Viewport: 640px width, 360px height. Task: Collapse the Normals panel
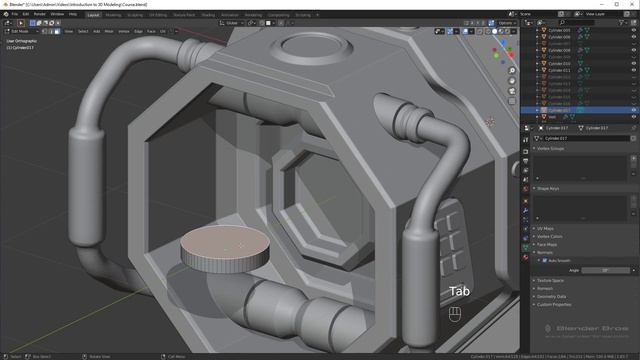544,253
